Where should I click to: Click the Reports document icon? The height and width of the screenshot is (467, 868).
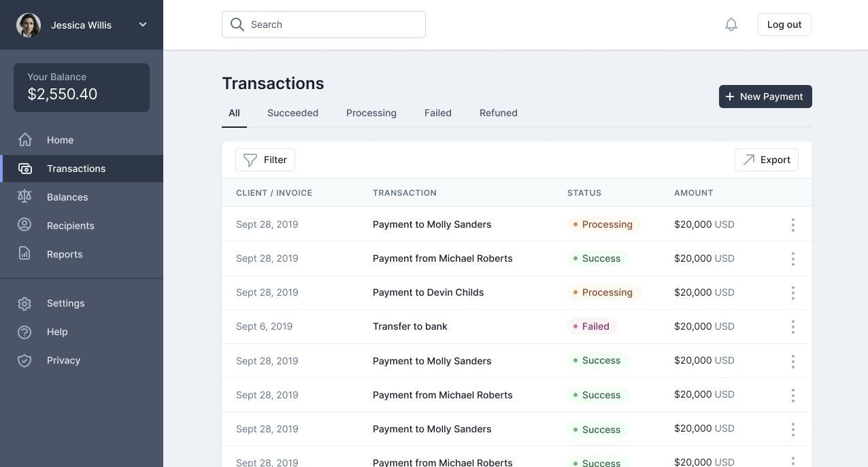click(25, 254)
